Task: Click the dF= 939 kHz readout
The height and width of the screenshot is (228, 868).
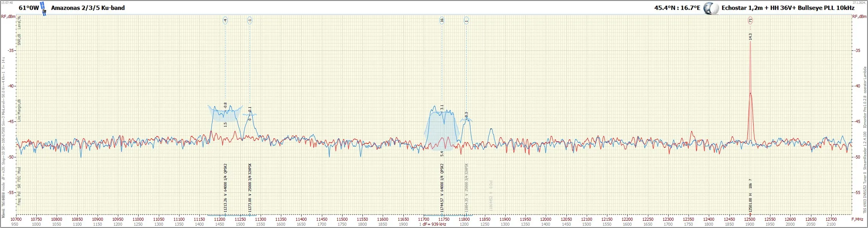Action: point(434,225)
